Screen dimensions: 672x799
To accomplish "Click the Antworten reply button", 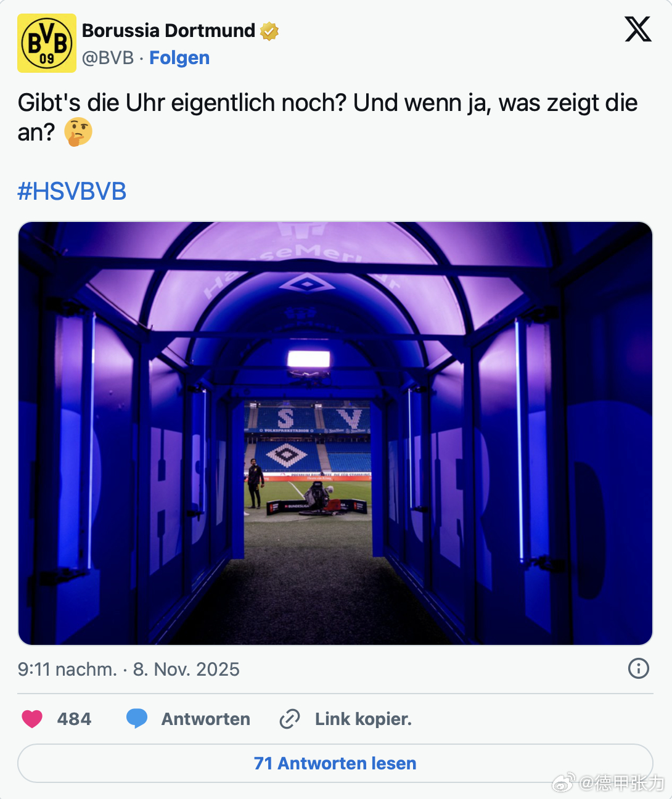I will [206, 719].
